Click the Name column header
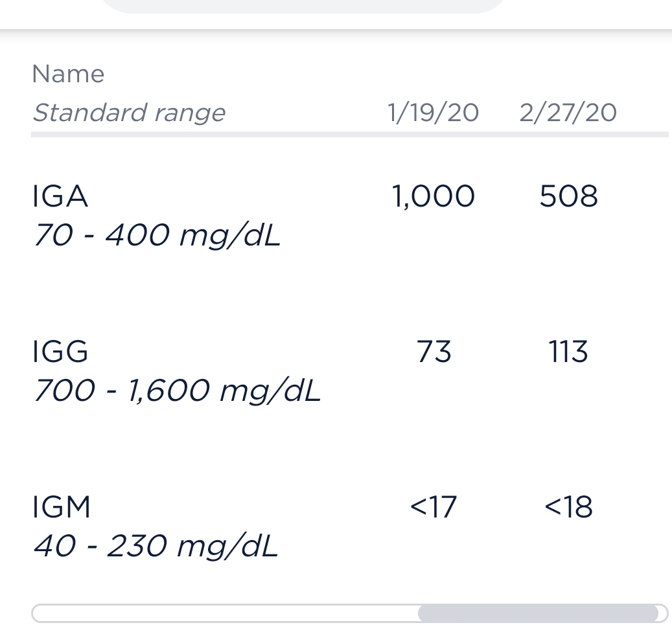 68,74
